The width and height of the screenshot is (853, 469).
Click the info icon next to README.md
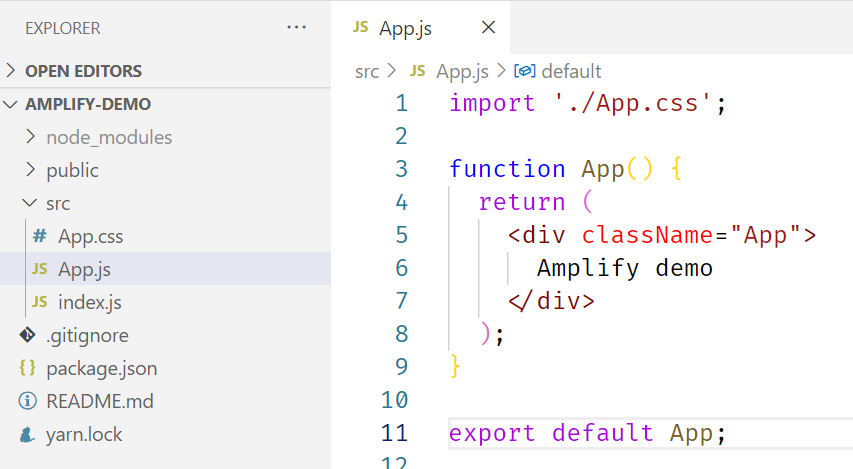(27, 401)
